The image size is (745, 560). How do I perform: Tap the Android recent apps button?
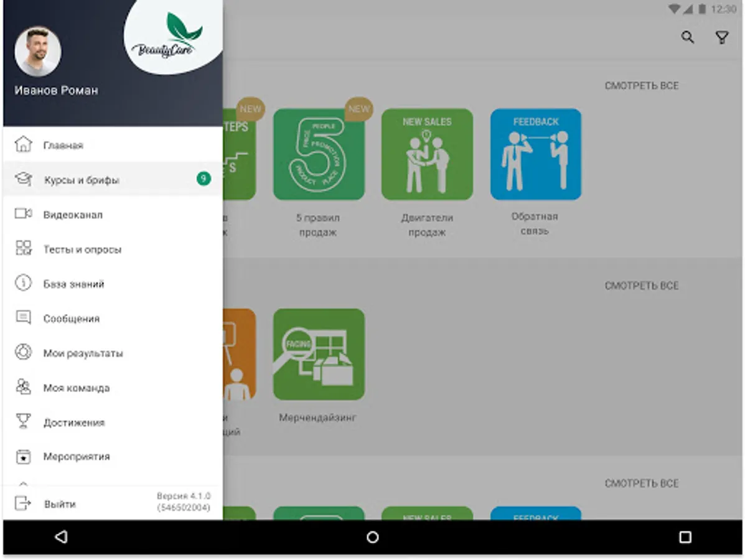[x=685, y=537]
